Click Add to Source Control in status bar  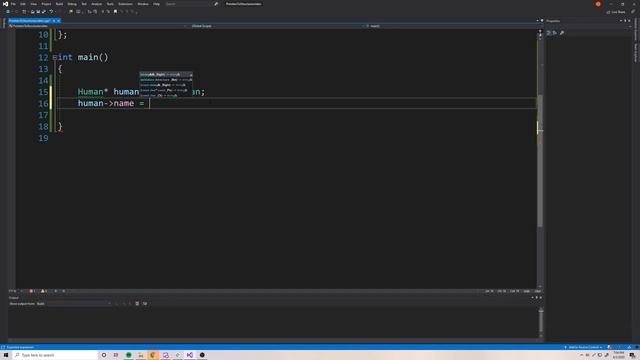click(x=584, y=348)
